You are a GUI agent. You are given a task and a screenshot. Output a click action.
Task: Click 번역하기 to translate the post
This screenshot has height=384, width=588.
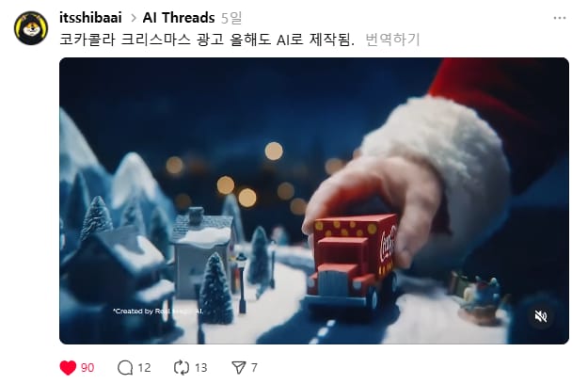pyautogui.click(x=392, y=40)
